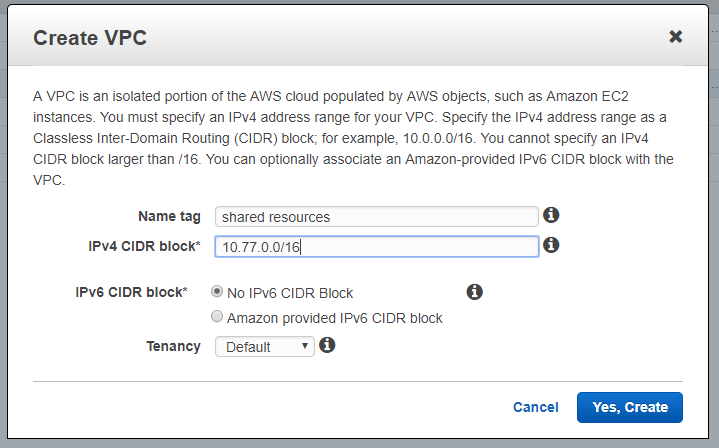The width and height of the screenshot is (719, 448).
Task: Focus the Name tag input with shared resources
Action: [x=378, y=216]
